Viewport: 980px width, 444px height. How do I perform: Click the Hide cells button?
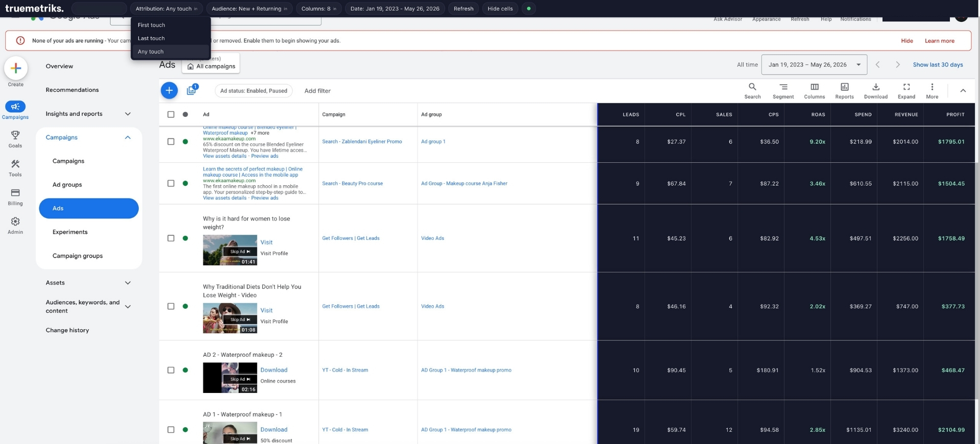point(500,9)
